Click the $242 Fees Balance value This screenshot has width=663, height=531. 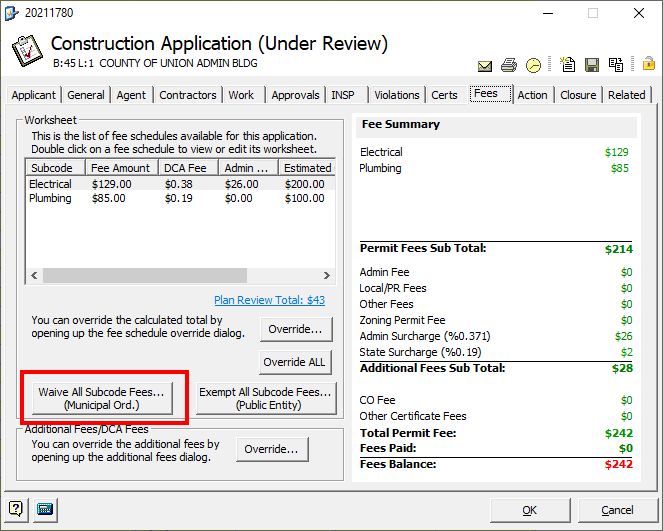pyautogui.click(x=619, y=464)
